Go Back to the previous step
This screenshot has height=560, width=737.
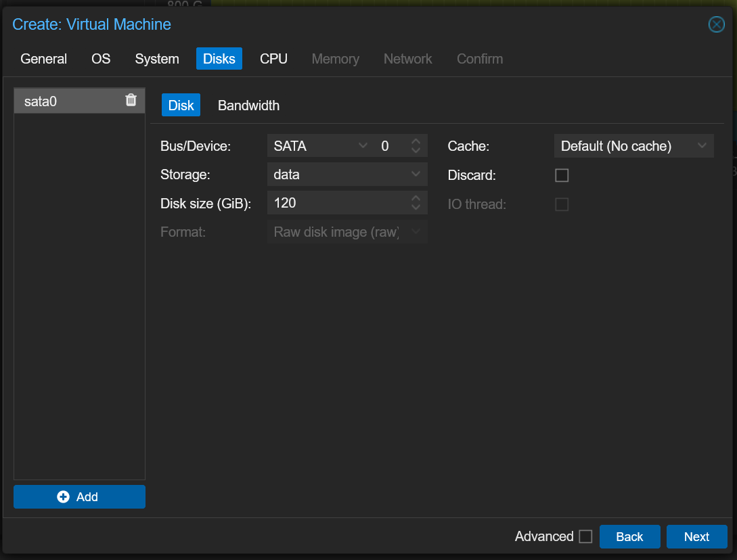click(x=629, y=536)
